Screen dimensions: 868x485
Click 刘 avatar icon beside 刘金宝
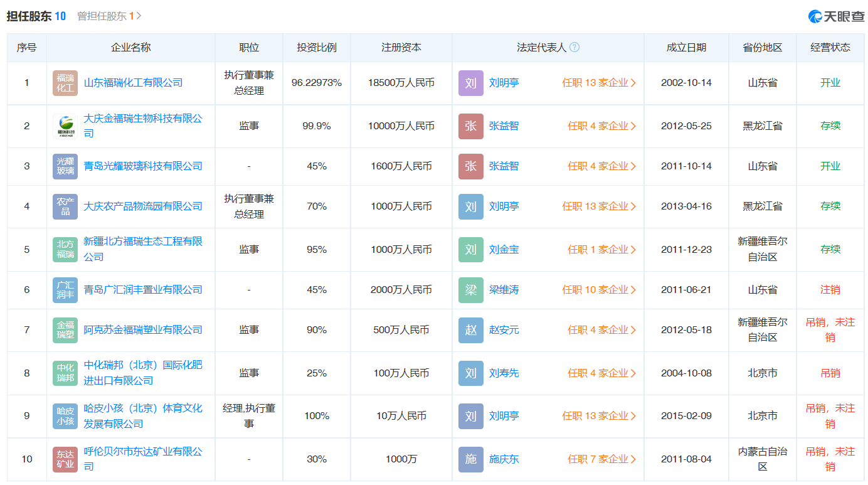click(471, 250)
